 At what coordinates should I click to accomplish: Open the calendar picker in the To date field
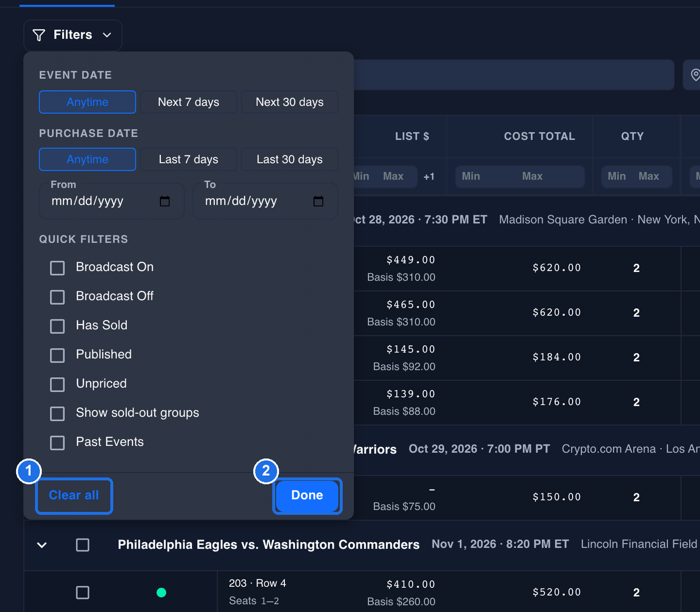click(319, 201)
